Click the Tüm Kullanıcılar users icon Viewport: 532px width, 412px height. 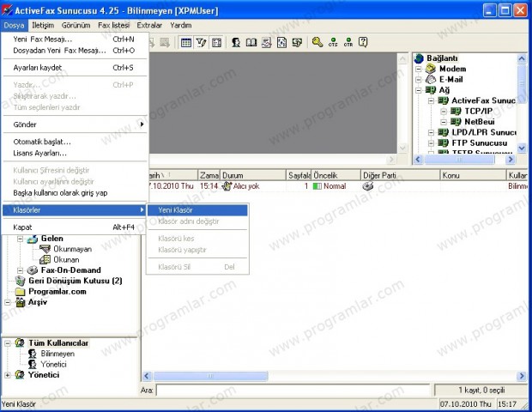click(x=20, y=343)
